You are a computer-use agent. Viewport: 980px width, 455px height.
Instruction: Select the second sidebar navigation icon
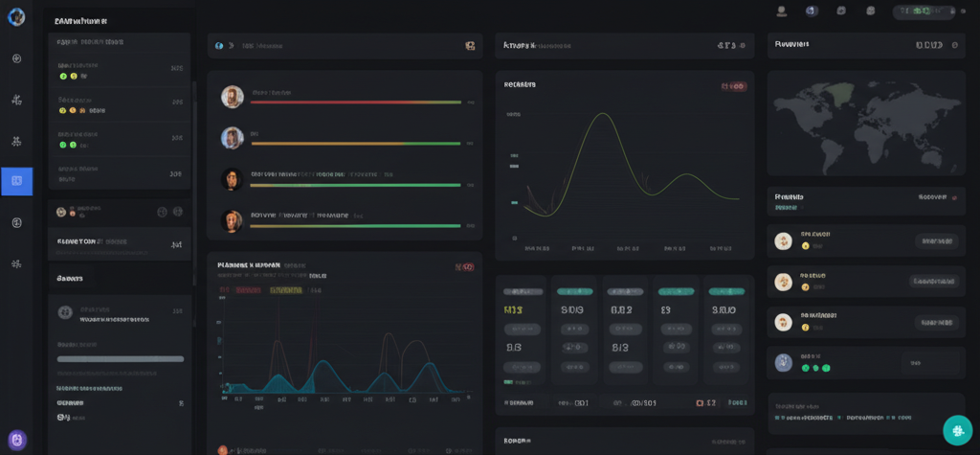[17, 100]
